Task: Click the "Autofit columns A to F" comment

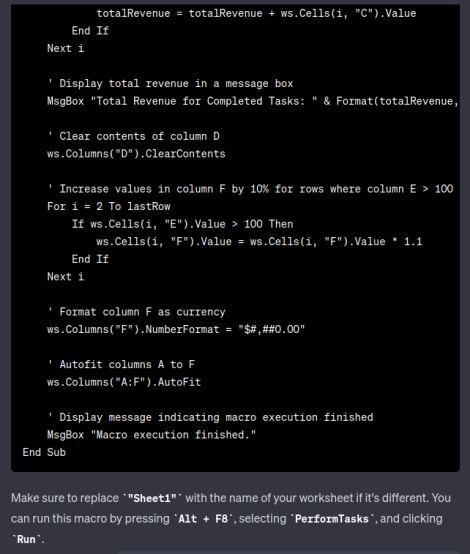Action: point(121,364)
